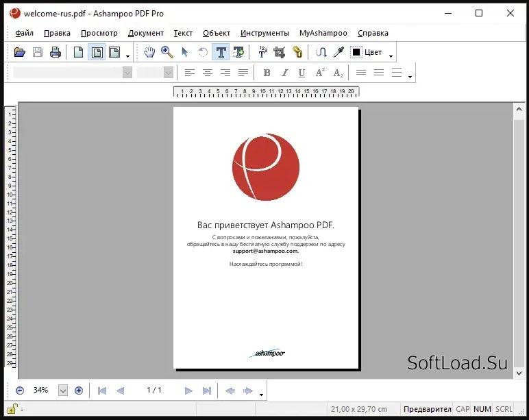Click the 34% zoom value field

pyautogui.click(x=41, y=390)
